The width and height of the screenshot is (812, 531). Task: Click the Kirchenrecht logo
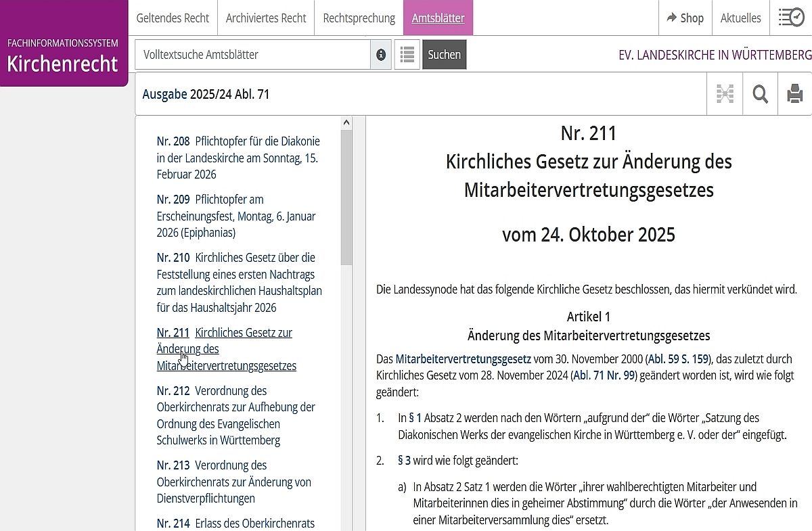click(63, 54)
